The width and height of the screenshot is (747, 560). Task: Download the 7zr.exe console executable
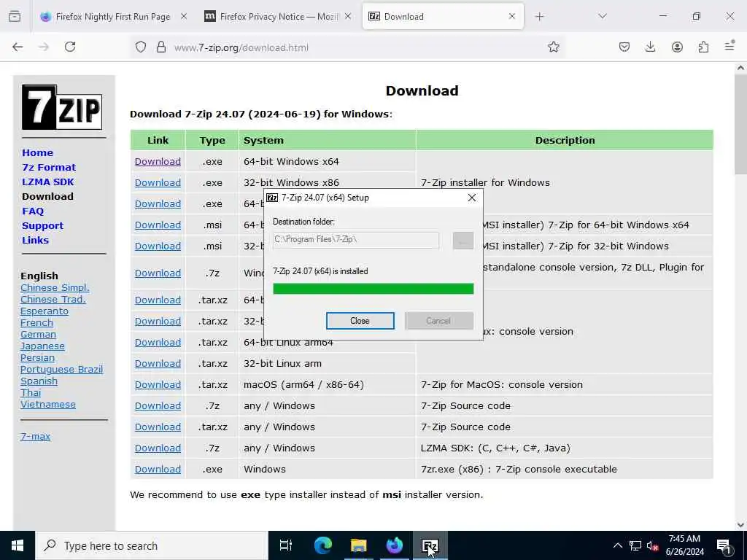[x=158, y=470]
